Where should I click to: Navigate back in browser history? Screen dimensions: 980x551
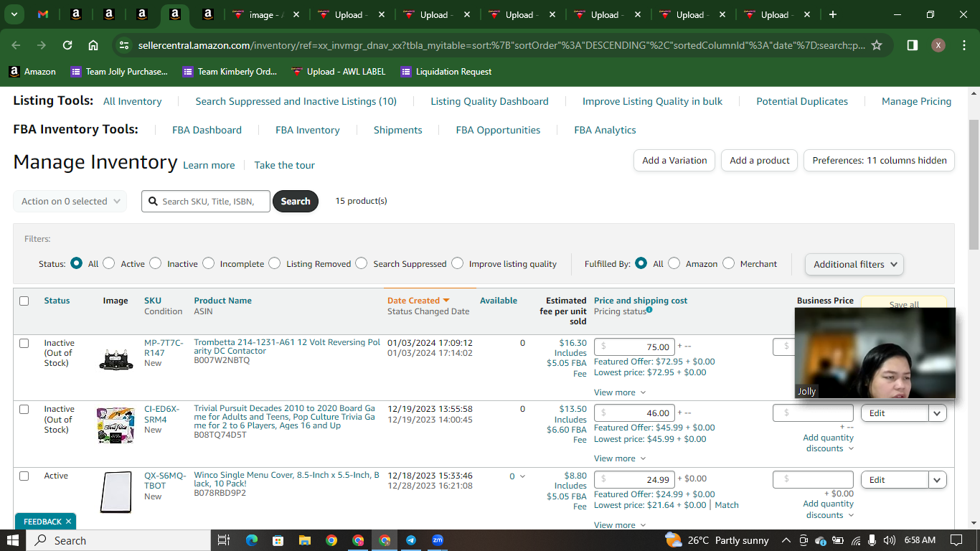(17, 45)
